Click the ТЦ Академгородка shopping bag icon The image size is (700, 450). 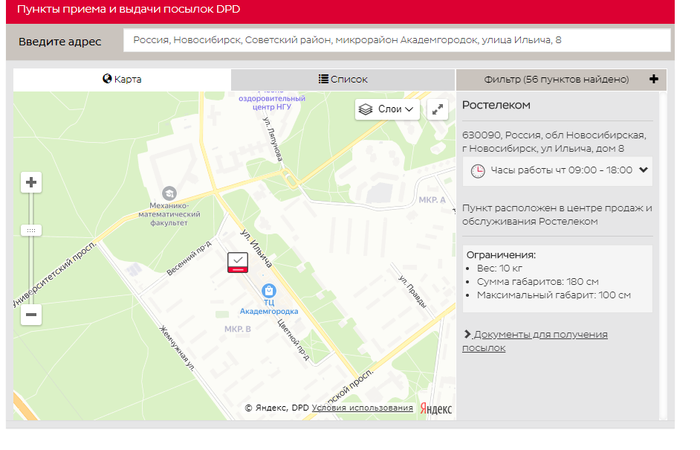[268, 290]
